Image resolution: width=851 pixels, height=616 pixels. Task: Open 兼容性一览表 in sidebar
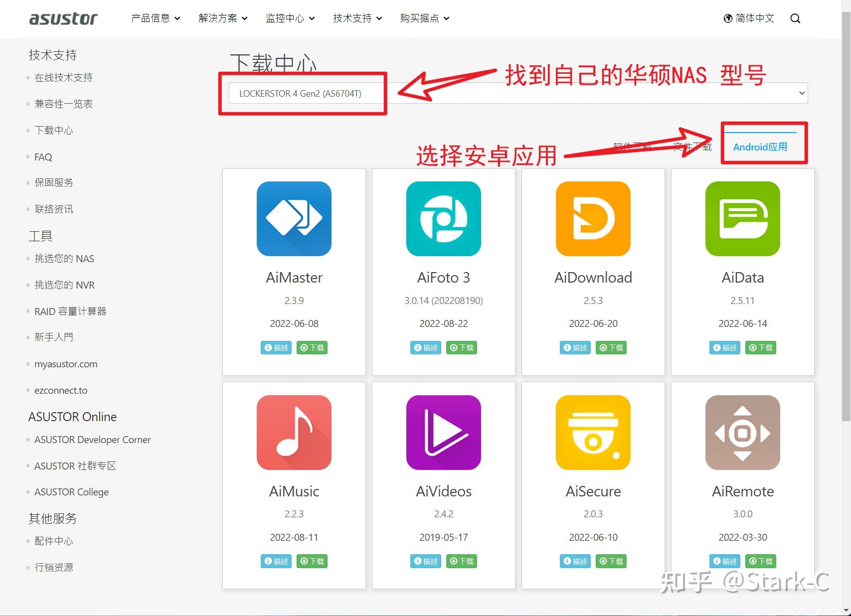63,104
